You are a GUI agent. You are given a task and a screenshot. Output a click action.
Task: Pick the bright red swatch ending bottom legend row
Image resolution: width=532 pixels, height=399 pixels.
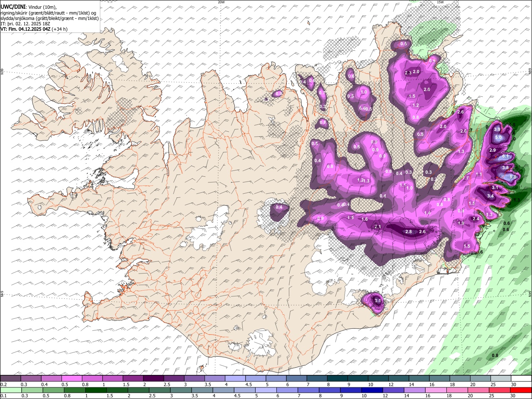click(522, 390)
